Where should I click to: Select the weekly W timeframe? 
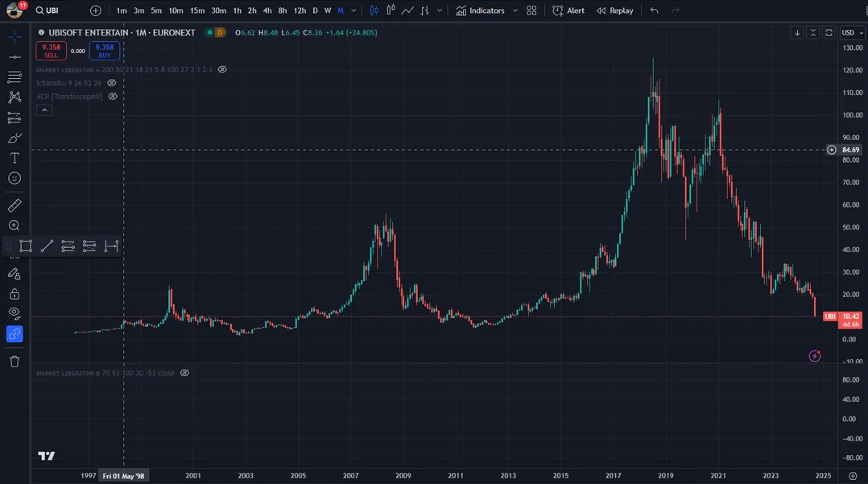click(328, 10)
